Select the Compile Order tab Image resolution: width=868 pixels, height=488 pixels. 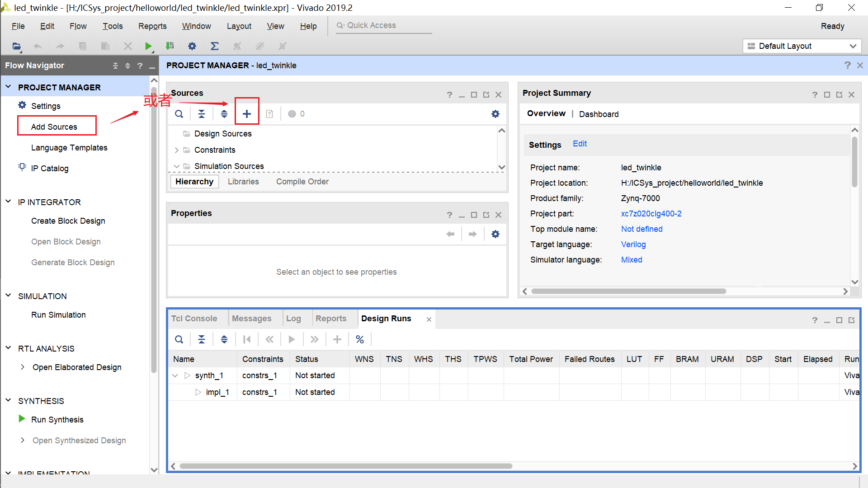coord(302,182)
